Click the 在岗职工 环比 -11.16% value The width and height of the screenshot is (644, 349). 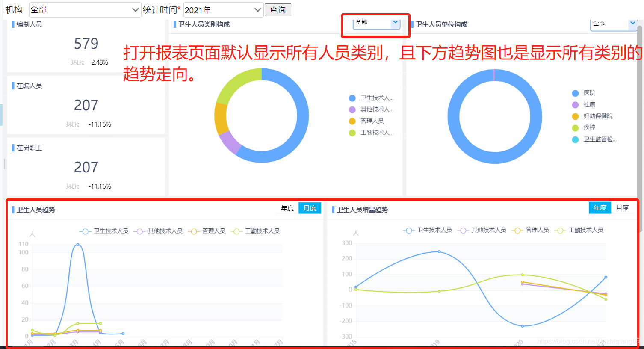pos(100,186)
